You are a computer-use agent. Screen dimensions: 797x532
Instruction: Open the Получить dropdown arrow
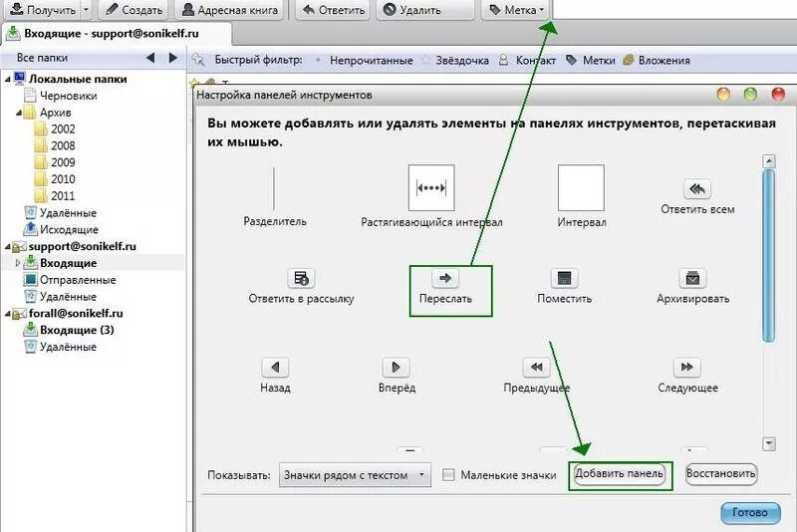click(x=86, y=10)
